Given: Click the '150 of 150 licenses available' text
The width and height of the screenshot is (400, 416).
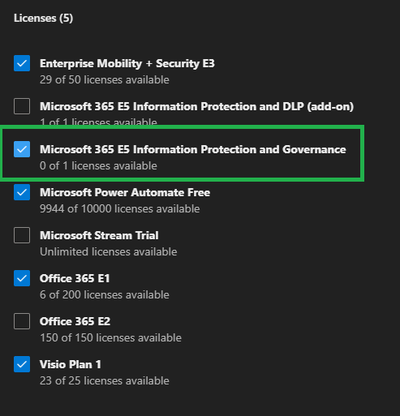Looking at the screenshot, I should pyautogui.click(x=111, y=338).
